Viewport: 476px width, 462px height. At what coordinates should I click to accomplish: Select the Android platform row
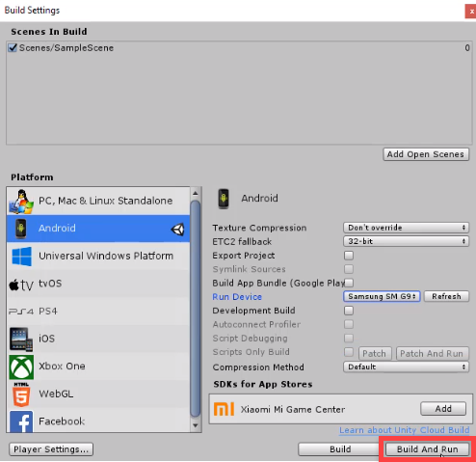tap(98, 229)
